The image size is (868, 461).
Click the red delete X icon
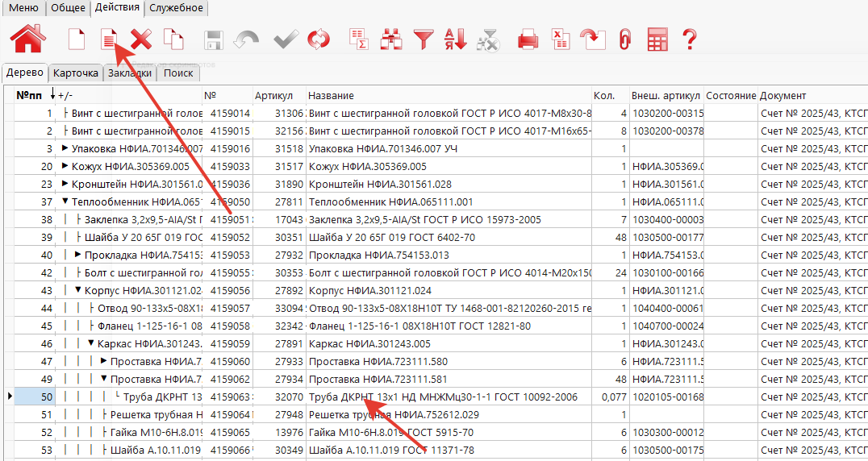point(141,39)
